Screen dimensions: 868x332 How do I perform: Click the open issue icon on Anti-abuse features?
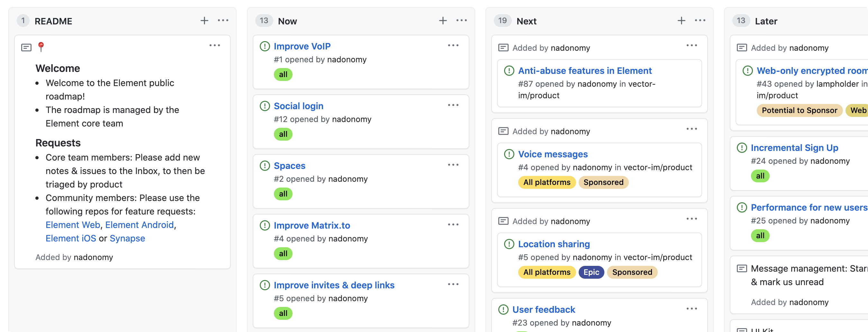point(509,71)
